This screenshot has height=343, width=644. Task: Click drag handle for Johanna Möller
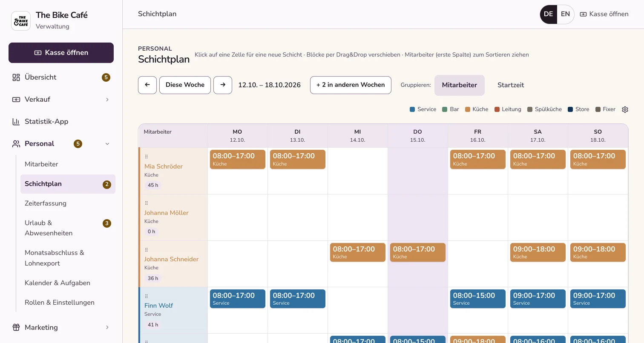pyautogui.click(x=147, y=203)
